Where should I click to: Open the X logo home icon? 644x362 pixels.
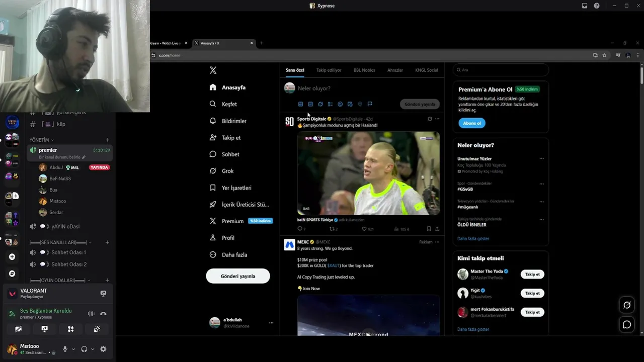[x=213, y=70]
